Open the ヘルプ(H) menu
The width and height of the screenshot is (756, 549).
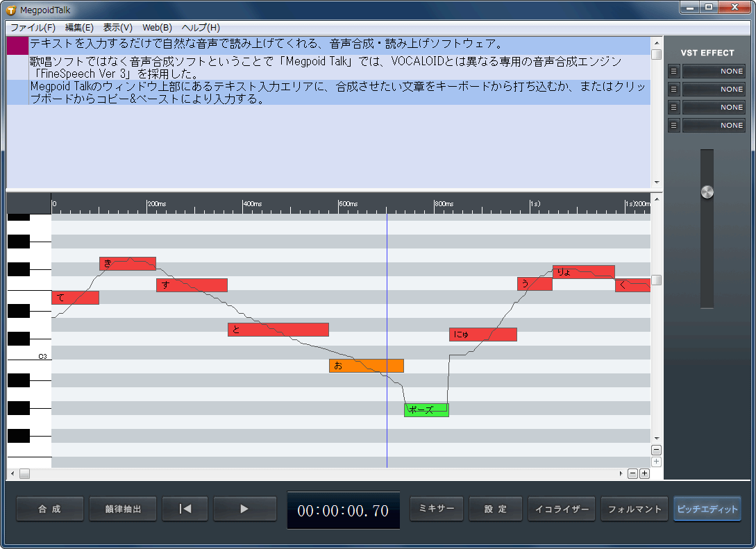(x=201, y=28)
